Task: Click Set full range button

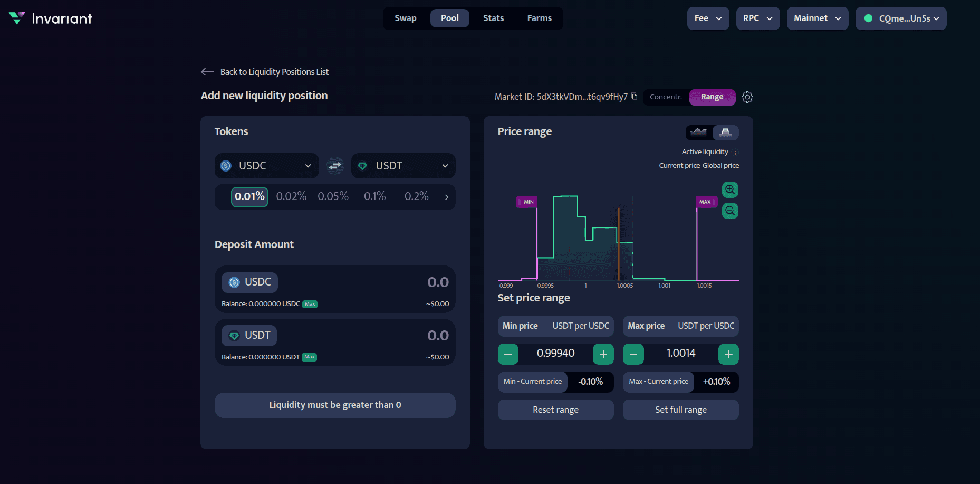Action: [x=680, y=410]
